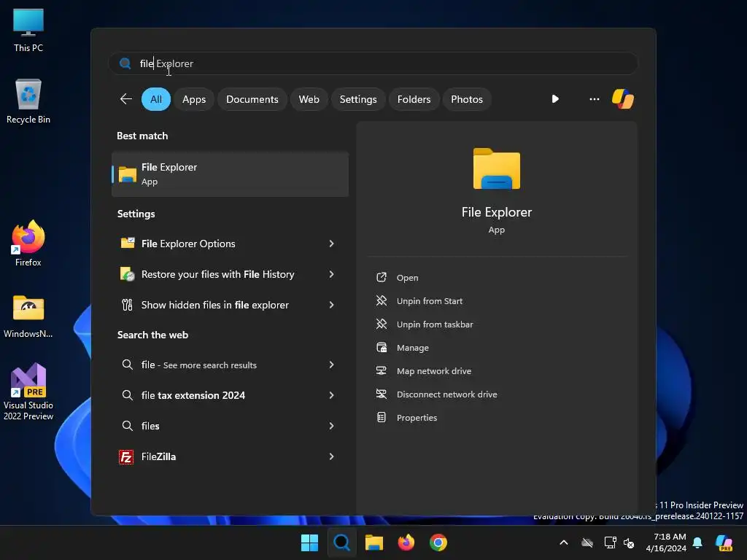Click the File History restore icon
The width and height of the screenshot is (747, 560).
pyautogui.click(x=127, y=274)
